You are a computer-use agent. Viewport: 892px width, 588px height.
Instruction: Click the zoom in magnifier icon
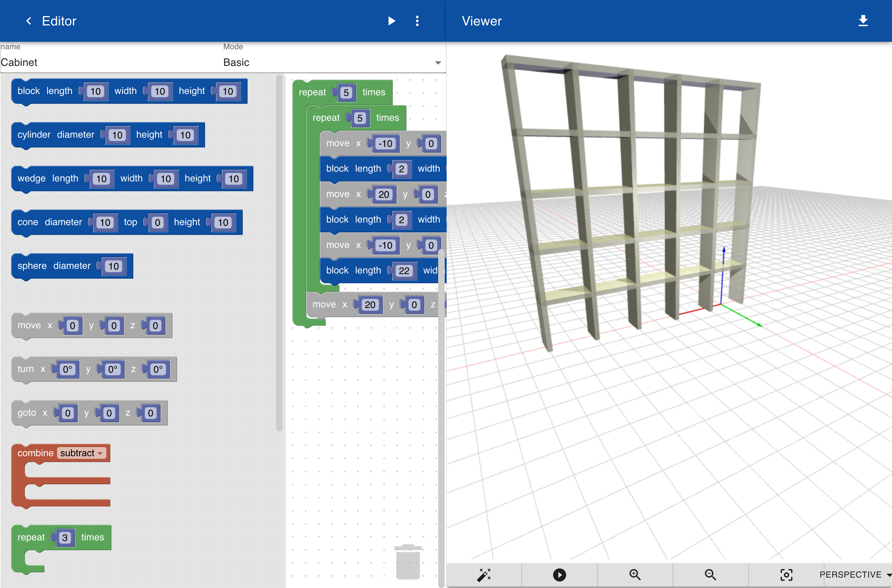coord(635,575)
